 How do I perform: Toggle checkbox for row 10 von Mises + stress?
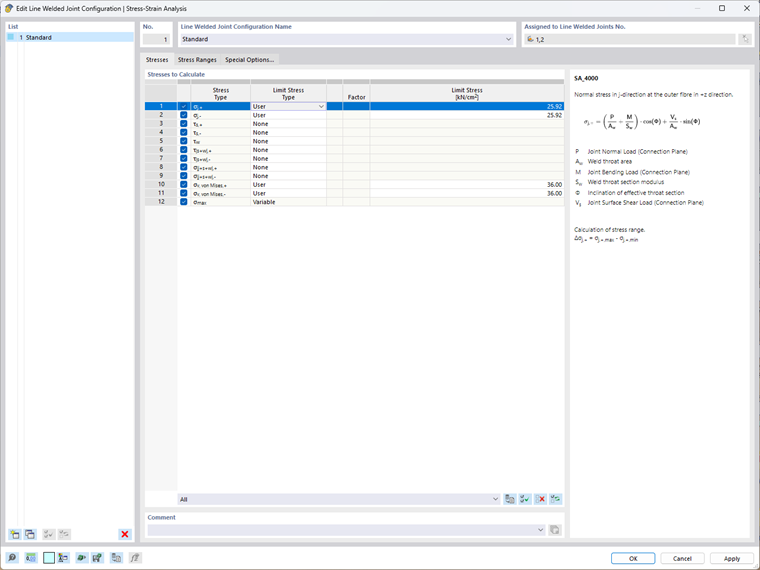coord(184,185)
